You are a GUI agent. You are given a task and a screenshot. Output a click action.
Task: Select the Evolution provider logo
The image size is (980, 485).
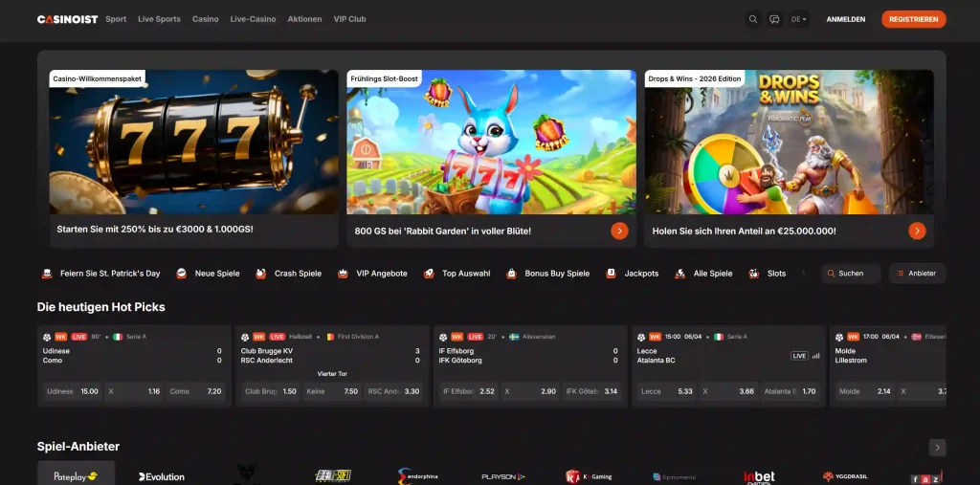pos(161,477)
